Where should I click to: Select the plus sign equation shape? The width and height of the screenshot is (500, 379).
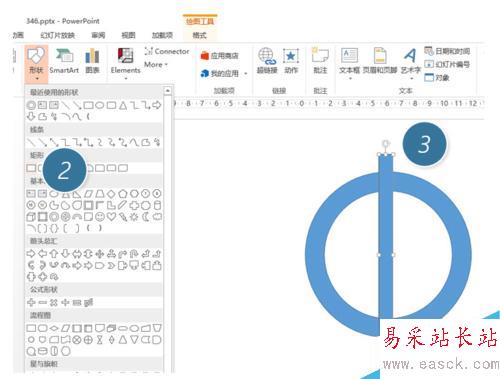(x=31, y=302)
